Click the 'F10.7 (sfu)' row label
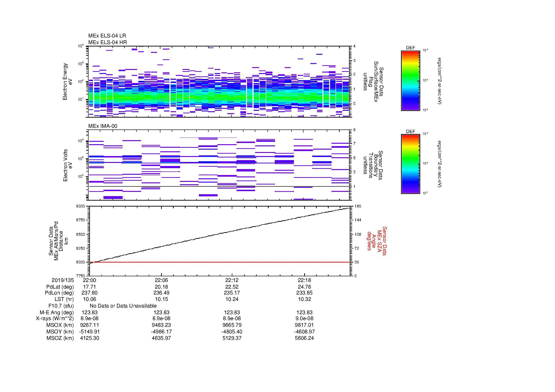The width and height of the screenshot is (555, 392). click(x=61, y=306)
